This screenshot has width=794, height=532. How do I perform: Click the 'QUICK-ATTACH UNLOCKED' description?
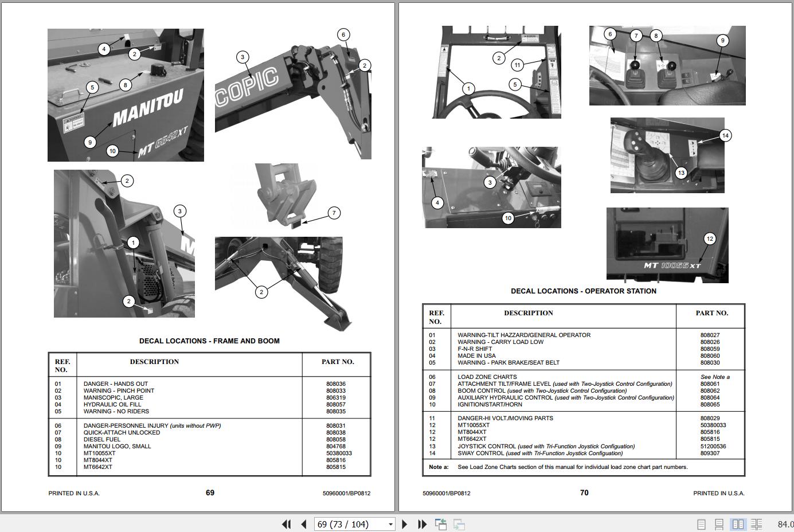coord(122,433)
